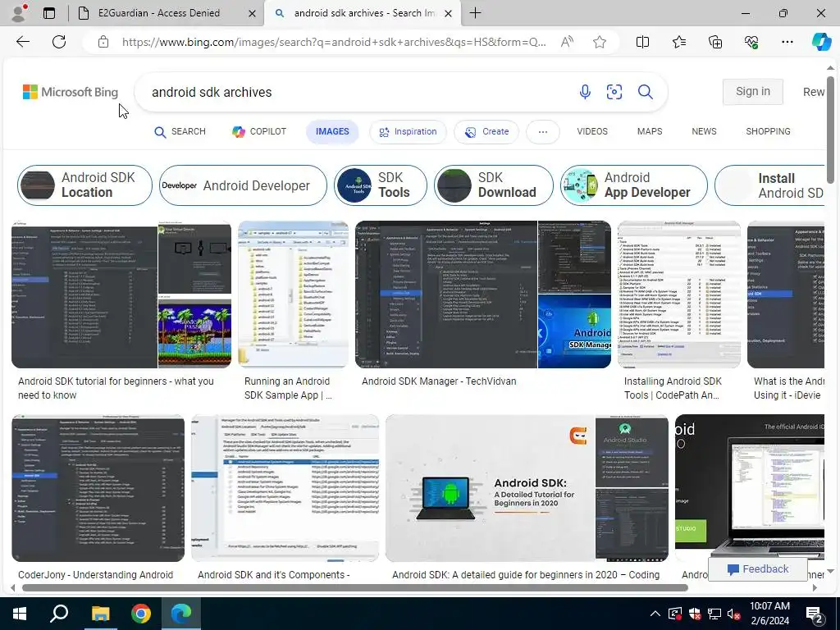
Task: Submit search with magnifier icon
Action: 645,92
